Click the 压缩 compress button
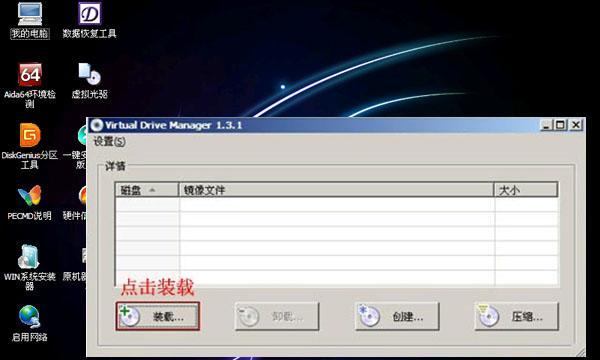600x360 pixels. click(516, 316)
